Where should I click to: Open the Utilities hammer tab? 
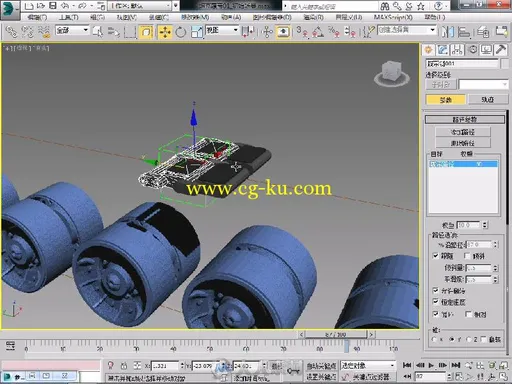tap(501, 50)
